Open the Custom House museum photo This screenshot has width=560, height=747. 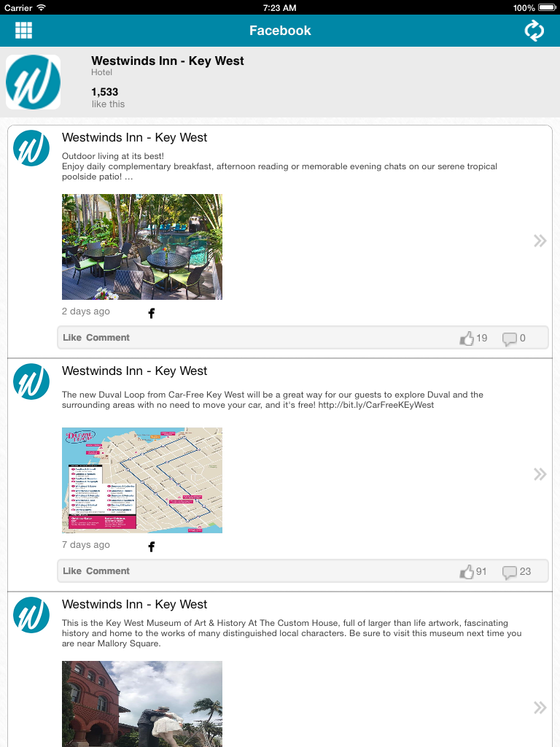click(142, 704)
